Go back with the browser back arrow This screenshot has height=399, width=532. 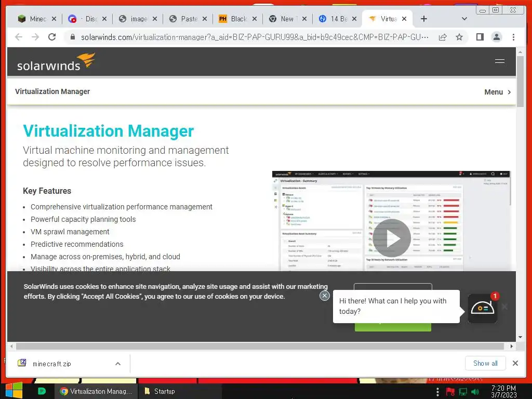pos(19,37)
